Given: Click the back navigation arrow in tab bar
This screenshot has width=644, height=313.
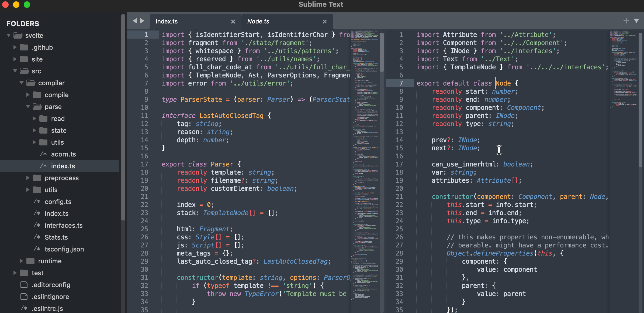Looking at the screenshot, I should point(135,21).
